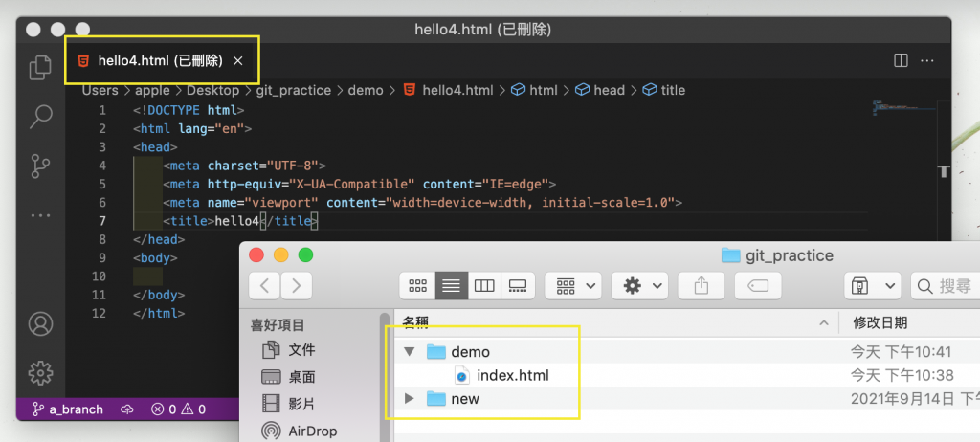Open the Search view in VS Code
980x442 pixels.
pos(40,117)
